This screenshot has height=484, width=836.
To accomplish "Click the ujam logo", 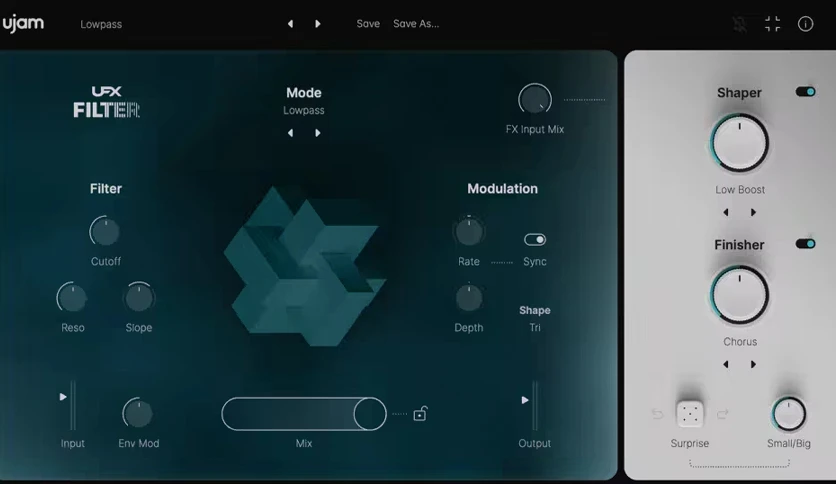I will 23,24.
